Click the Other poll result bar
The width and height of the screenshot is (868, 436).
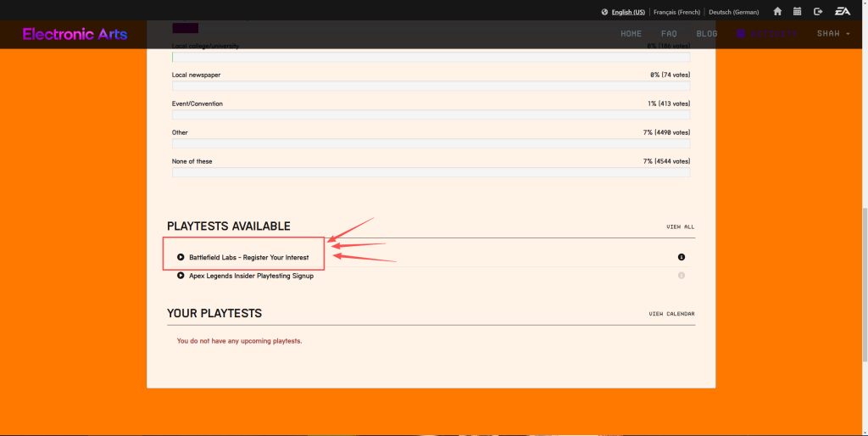coord(431,143)
